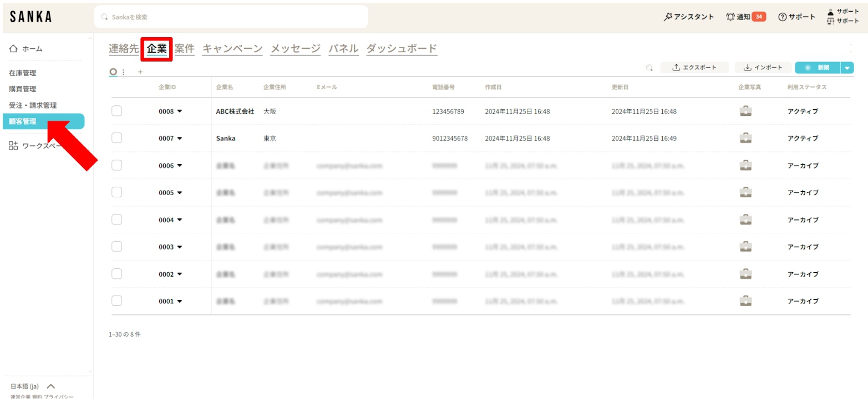This screenshot has height=403, width=868.
Task: Open the Workspace grid icon
Action: 14,146
